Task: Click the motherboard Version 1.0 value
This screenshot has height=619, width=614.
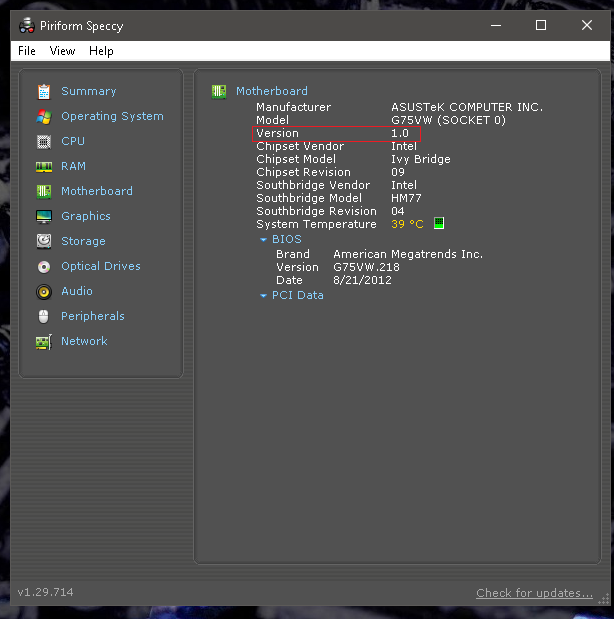Action: tap(400, 133)
